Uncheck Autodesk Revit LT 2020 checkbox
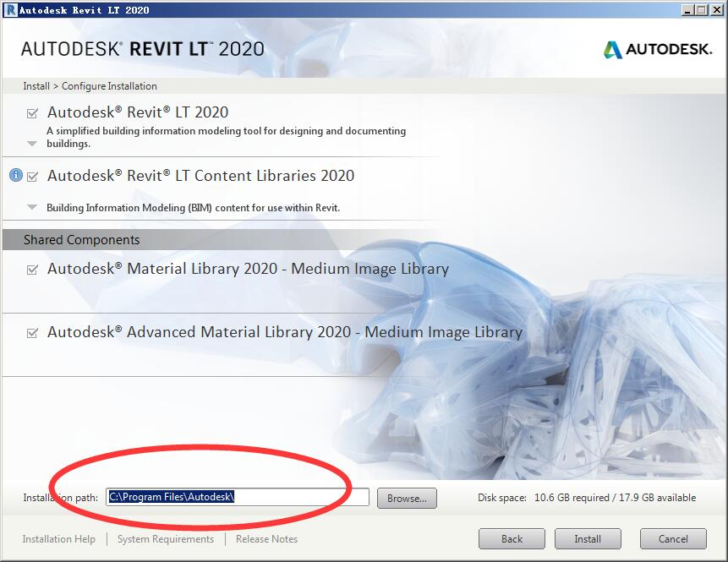 coord(32,113)
